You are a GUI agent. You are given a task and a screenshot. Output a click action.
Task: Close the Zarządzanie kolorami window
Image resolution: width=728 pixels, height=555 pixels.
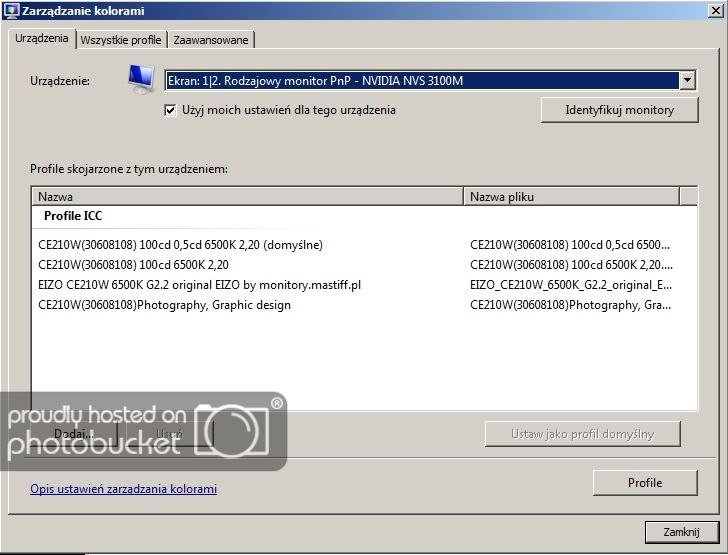(716, 11)
